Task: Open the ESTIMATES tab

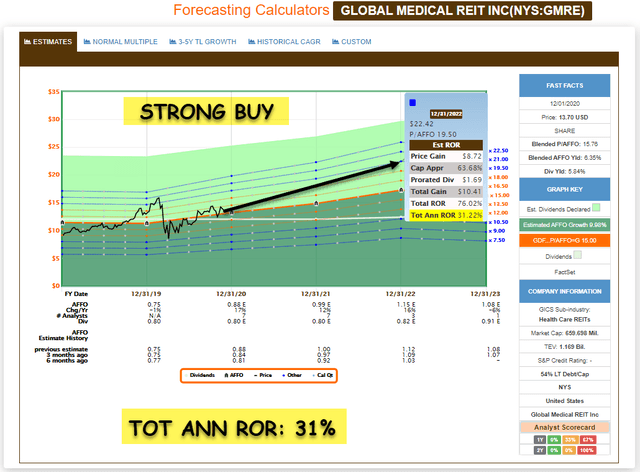Action: [48, 42]
